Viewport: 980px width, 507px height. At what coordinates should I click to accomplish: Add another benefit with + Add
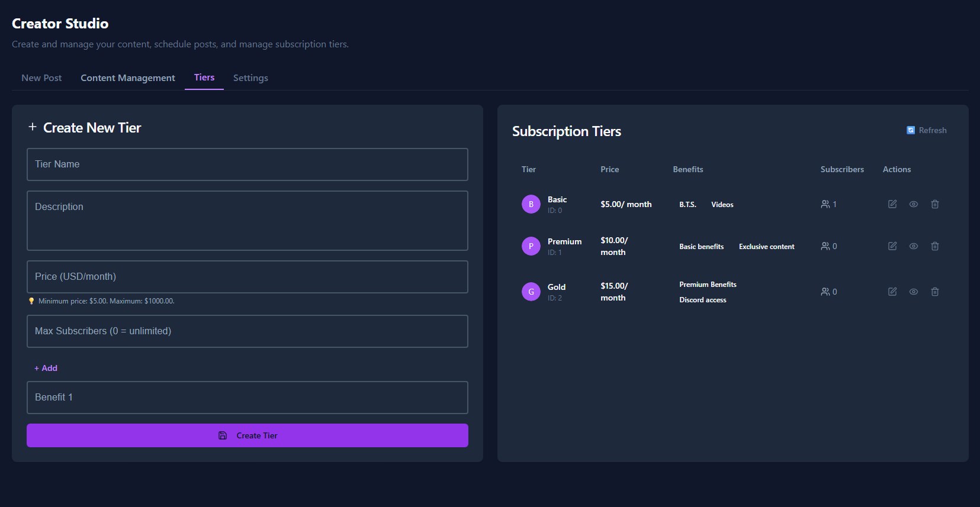[46, 368]
